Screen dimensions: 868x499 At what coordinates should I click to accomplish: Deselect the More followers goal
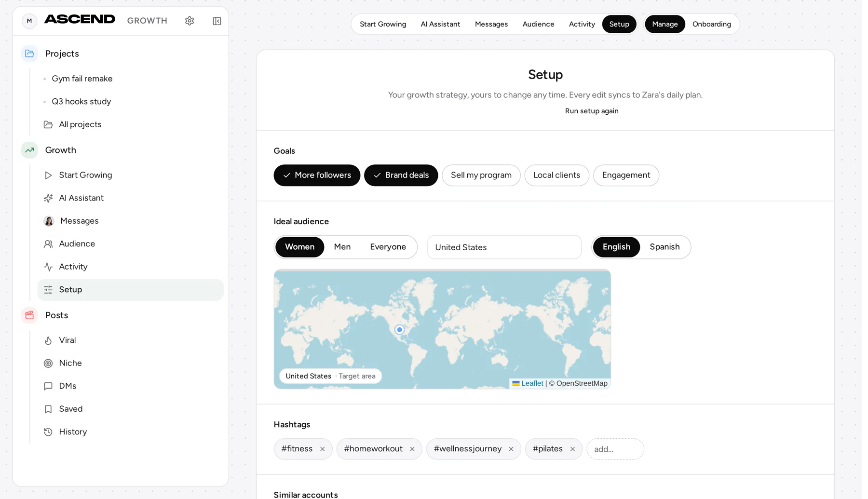[317, 175]
